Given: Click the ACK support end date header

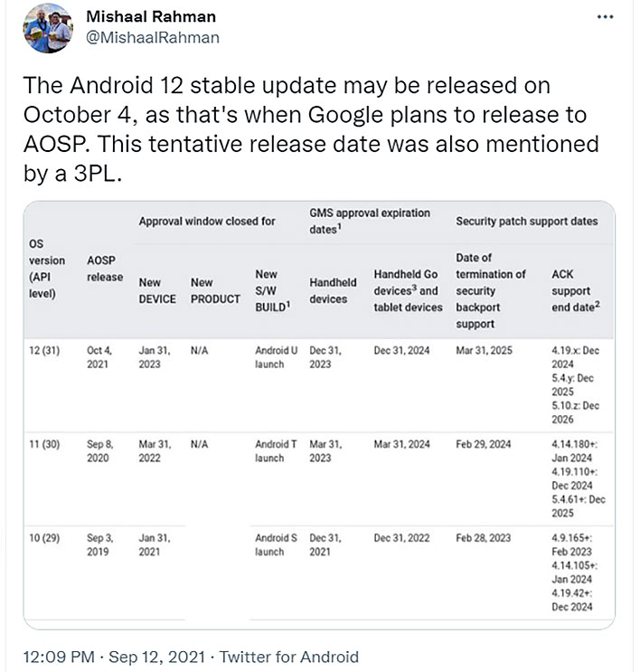Looking at the screenshot, I should (x=576, y=290).
